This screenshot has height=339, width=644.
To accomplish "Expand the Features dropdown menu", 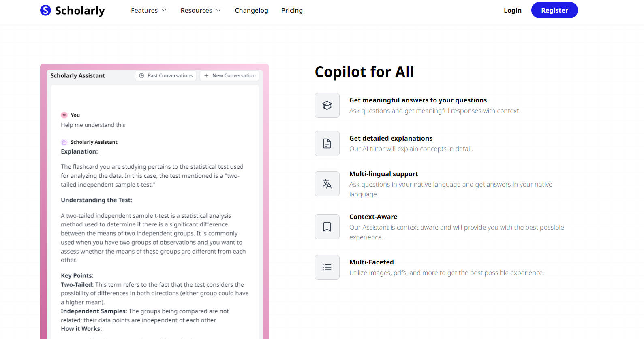I will click(148, 10).
